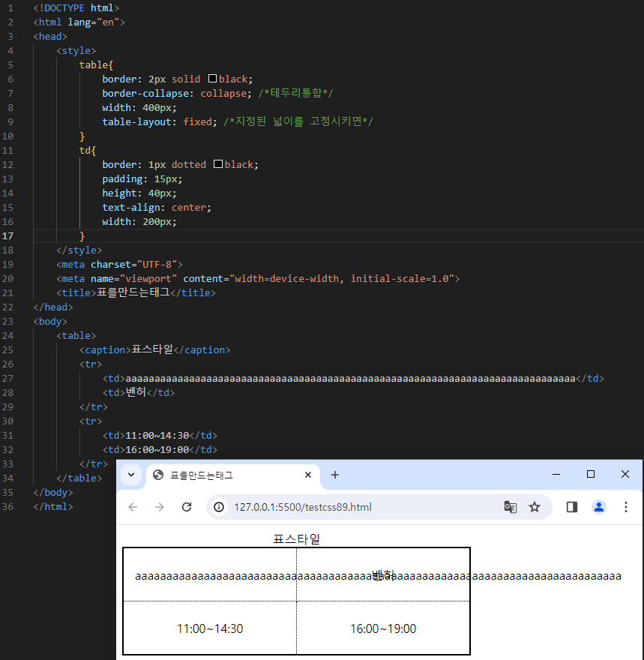Minimize the browser window

point(556,474)
